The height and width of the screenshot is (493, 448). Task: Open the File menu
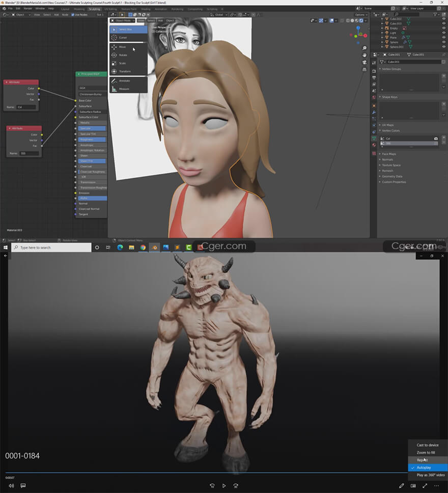tap(10, 9)
